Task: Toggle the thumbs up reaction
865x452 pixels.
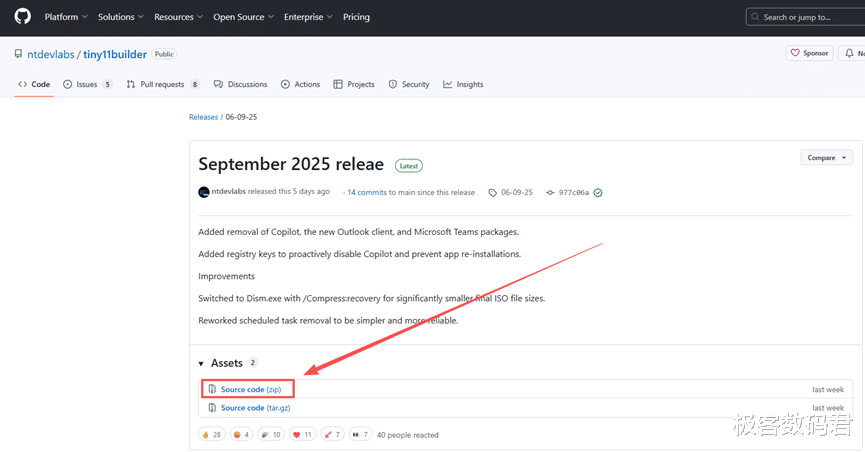Action: [212, 435]
